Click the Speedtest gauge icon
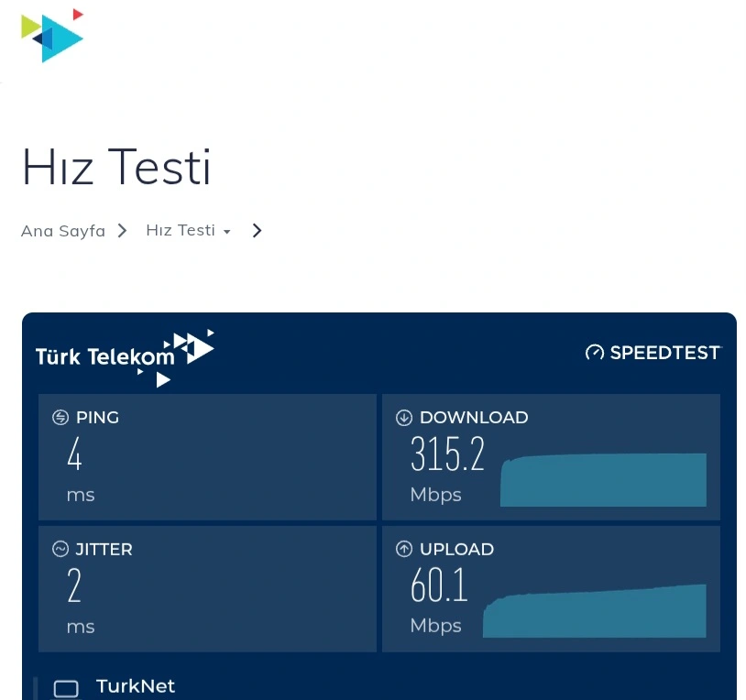Image resolution: width=746 pixels, height=700 pixels. tap(594, 353)
